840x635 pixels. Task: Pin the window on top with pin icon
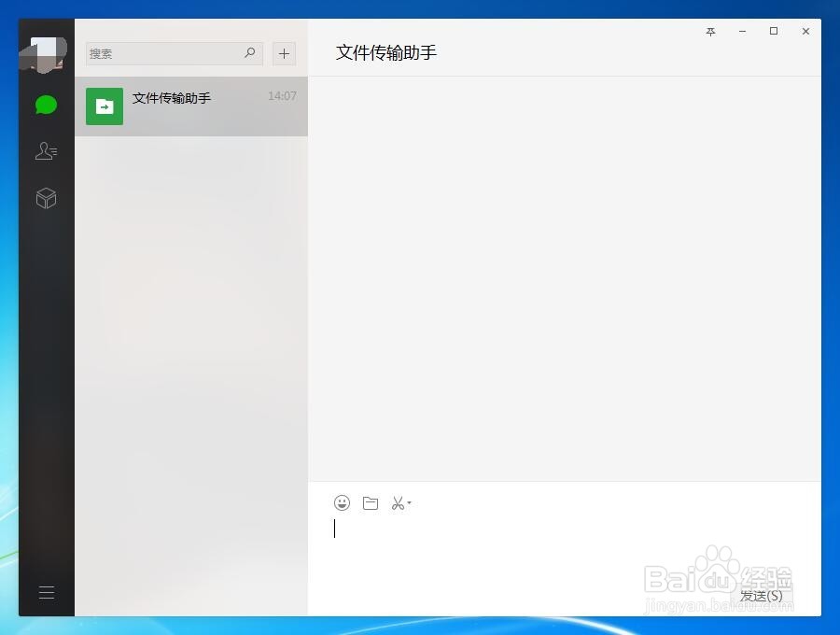tap(711, 32)
